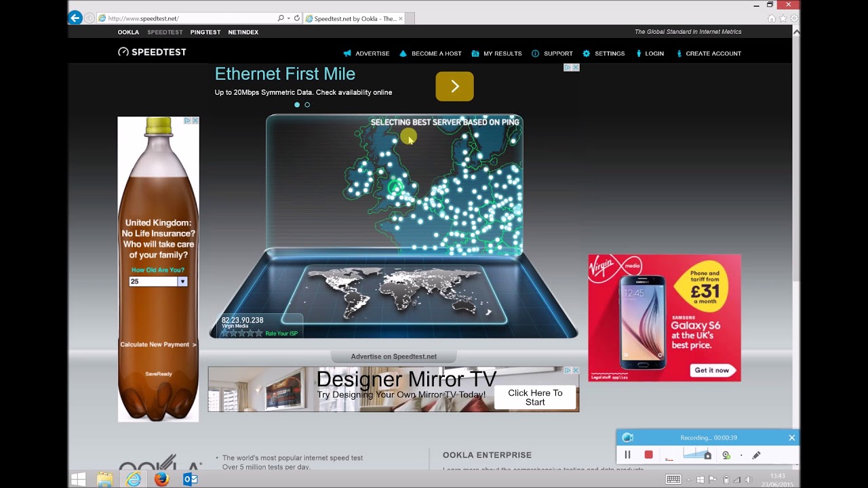Image resolution: width=868 pixels, height=488 pixels.
Task: Click Advertise on Speedtest.net
Action: 394,357
